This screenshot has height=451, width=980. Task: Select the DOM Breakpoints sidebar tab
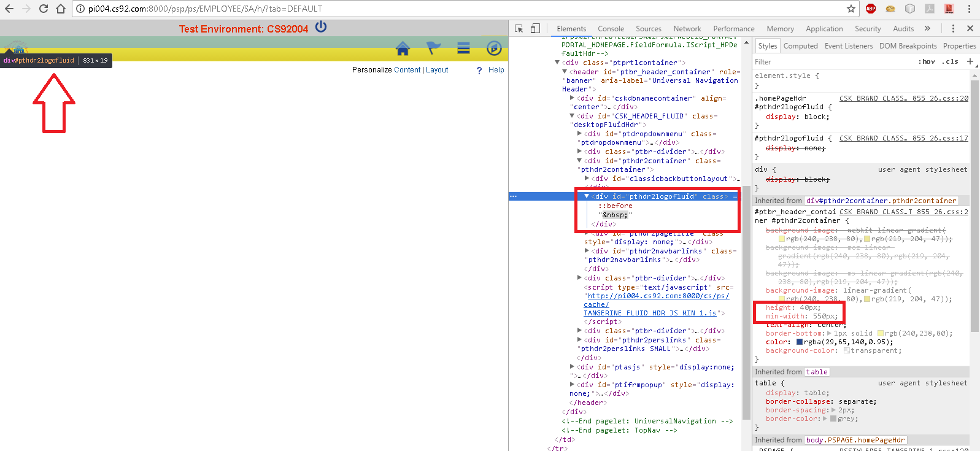tap(908, 46)
